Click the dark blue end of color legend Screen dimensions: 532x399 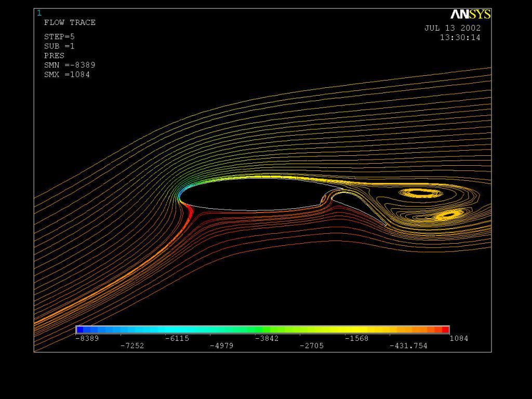[79, 329]
